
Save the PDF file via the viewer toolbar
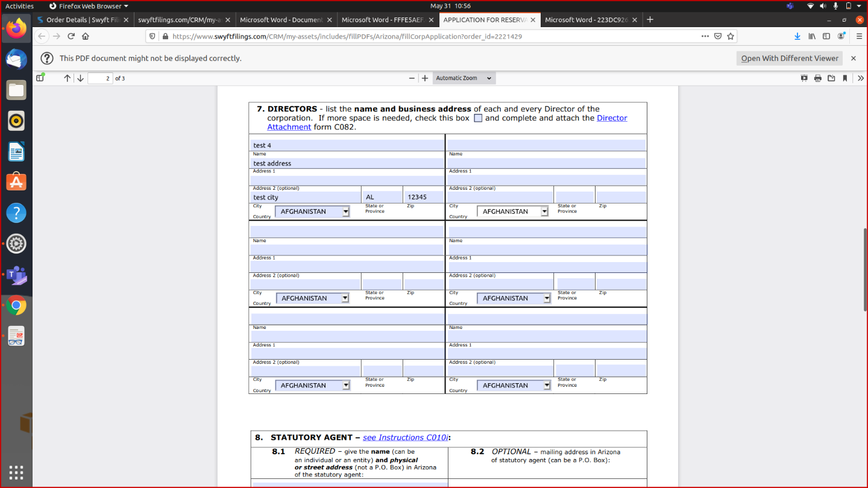coord(831,78)
